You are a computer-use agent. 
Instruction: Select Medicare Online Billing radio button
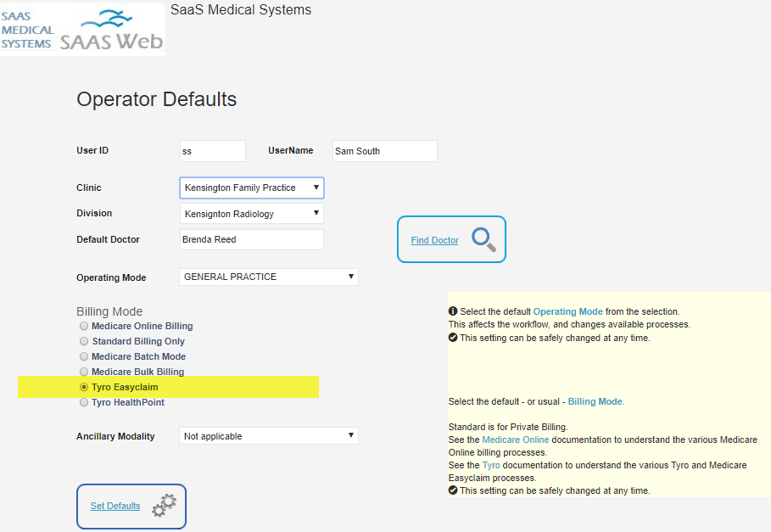pos(84,326)
